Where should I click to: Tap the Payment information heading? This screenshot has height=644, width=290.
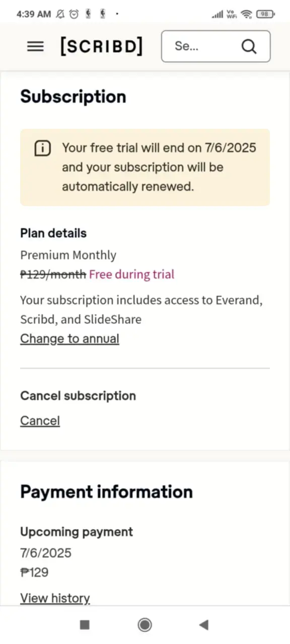pyautogui.click(x=106, y=492)
